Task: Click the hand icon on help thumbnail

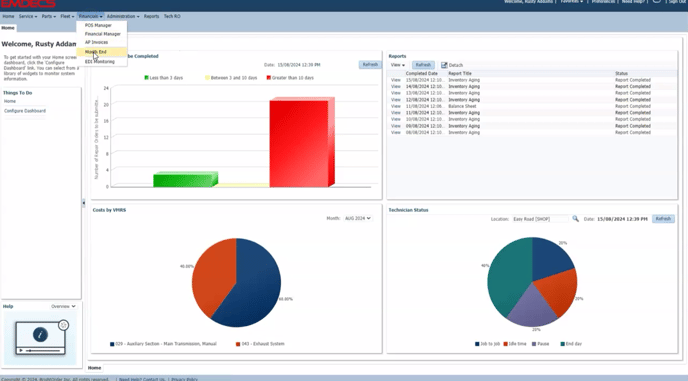Action: point(63,325)
